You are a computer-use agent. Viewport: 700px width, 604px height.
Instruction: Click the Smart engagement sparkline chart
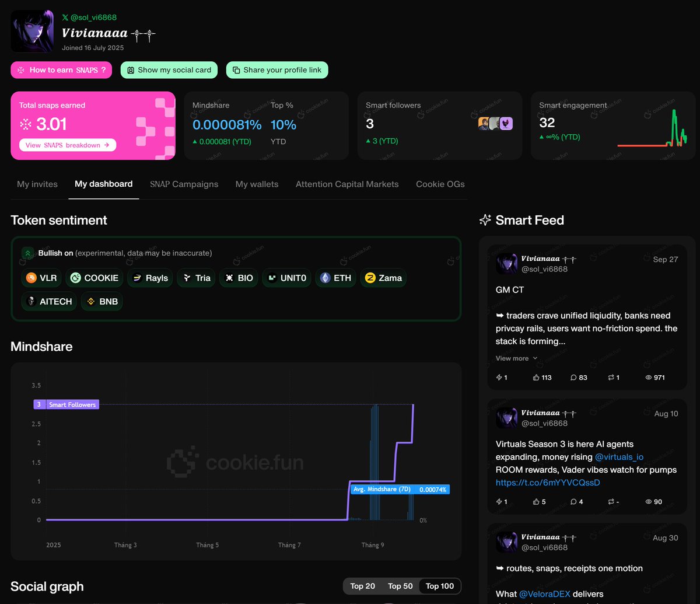click(x=652, y=128)
